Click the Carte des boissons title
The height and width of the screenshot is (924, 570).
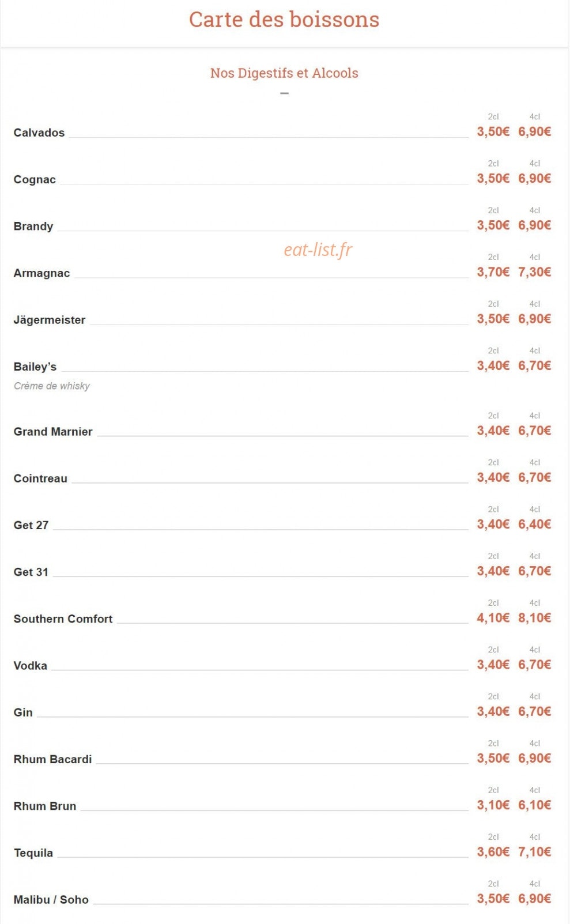click(284, 20)
